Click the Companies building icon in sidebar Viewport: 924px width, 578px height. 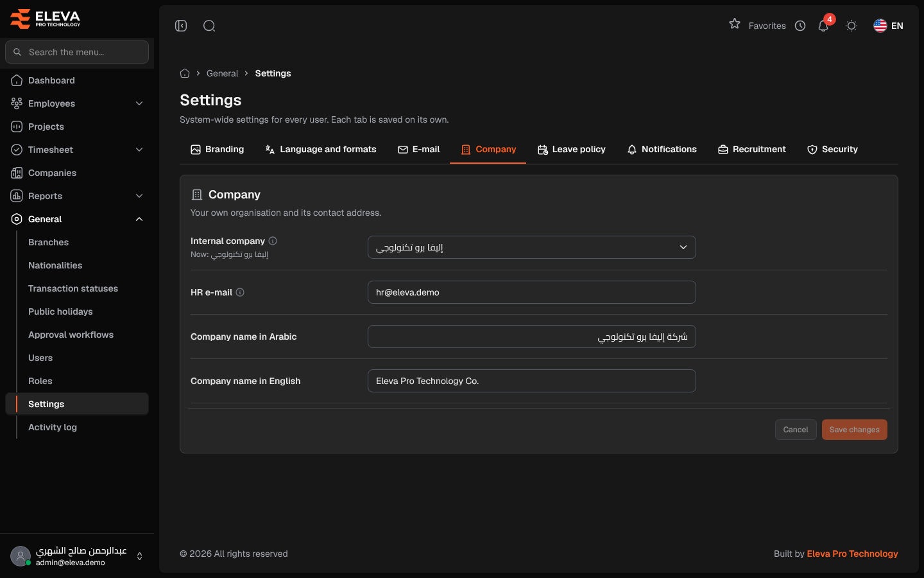pyautogui.click(x=17, y=173)
